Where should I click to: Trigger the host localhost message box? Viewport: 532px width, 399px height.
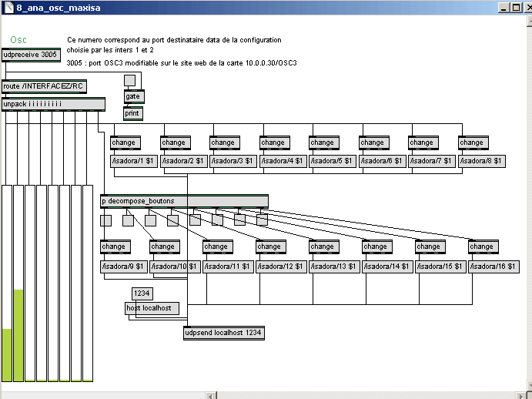tap(152, 308)
